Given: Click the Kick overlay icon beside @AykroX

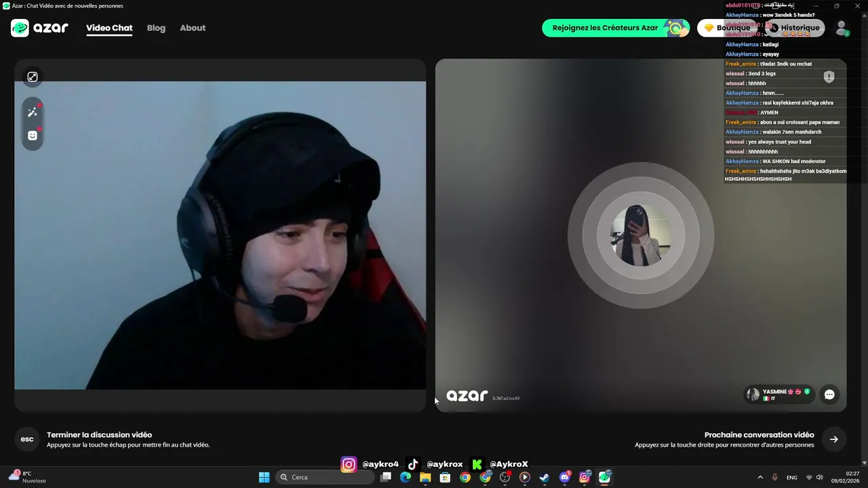Looking at the screenshot, I should tap(477, 464).
